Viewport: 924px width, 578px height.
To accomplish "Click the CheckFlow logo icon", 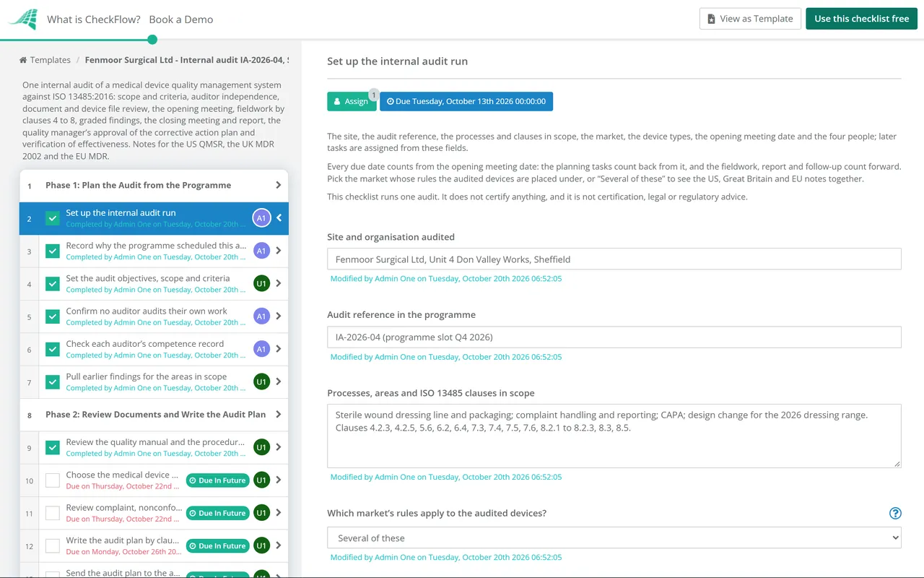I will (22, 19).
